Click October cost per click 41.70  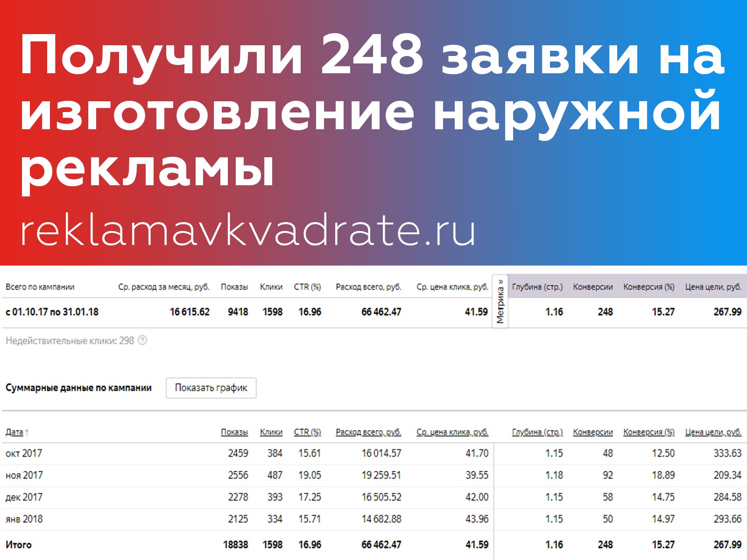tap(477, 453)
